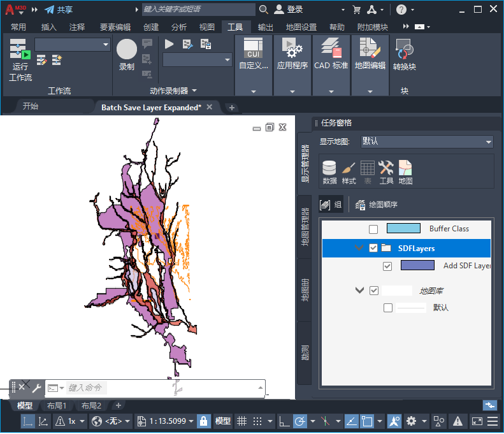This screenshot has height=434, width=504.
Task: Switch to Draw Order view
Action: pos(376,205)
